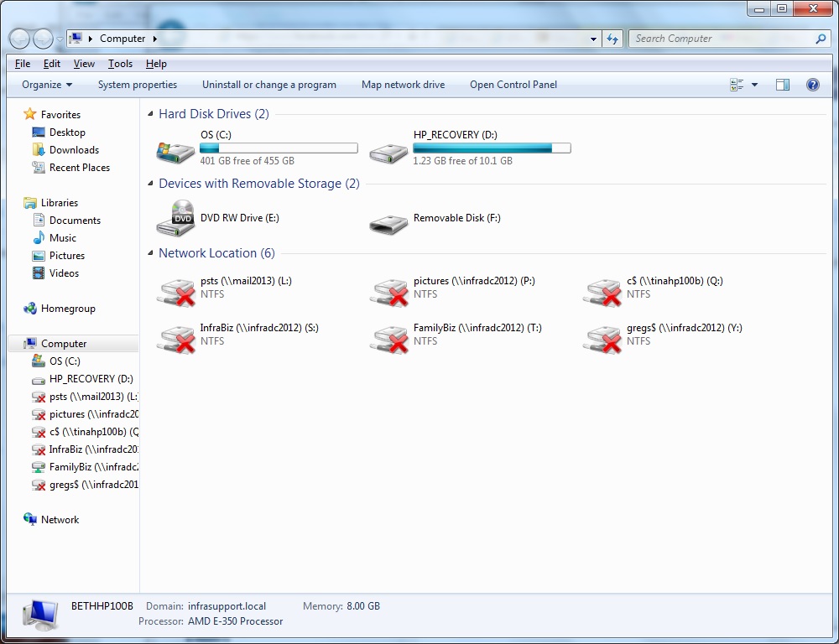Click the Computer breadcrumb in address bar
Image resolution: width=839 pixels, height=644 pixels.
click(x=122, y=39)
